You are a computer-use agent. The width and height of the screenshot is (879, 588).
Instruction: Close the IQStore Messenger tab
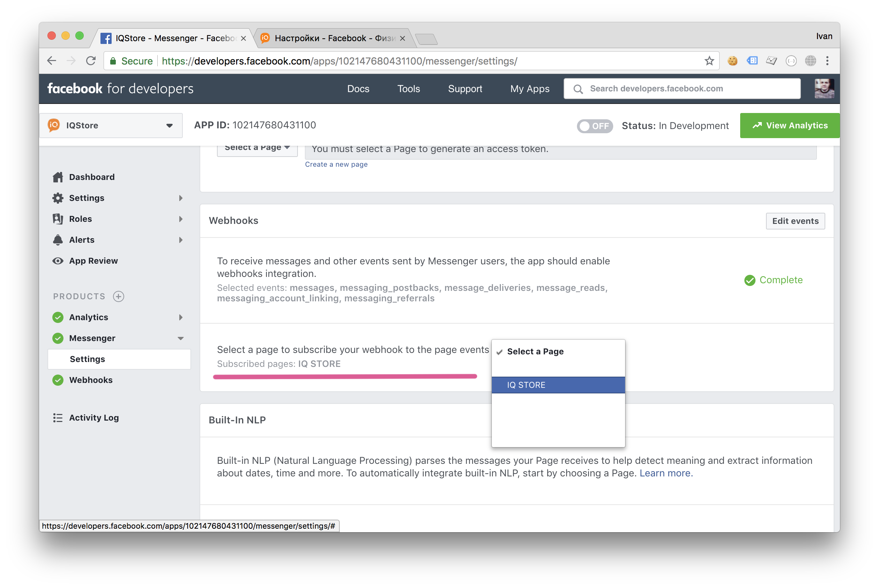click(243, 38)
